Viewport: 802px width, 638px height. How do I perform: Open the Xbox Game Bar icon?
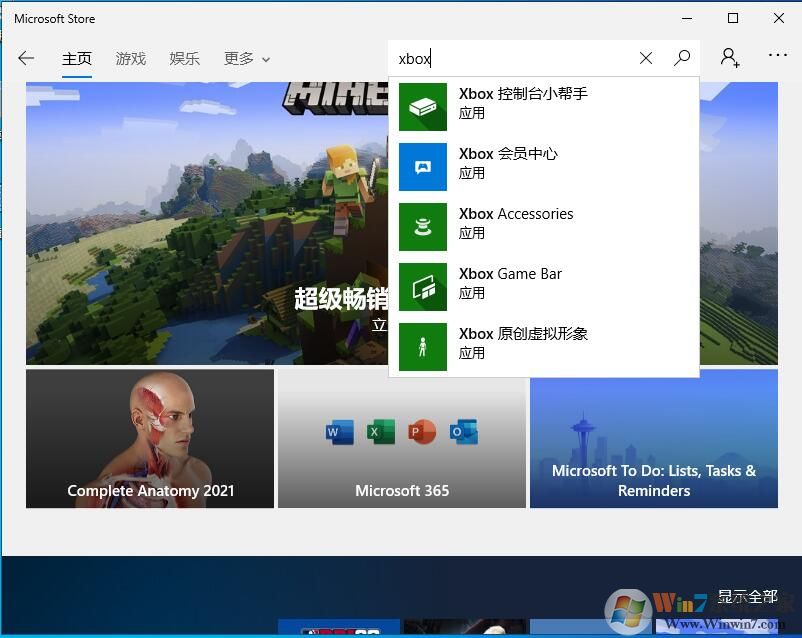[422, 284]
